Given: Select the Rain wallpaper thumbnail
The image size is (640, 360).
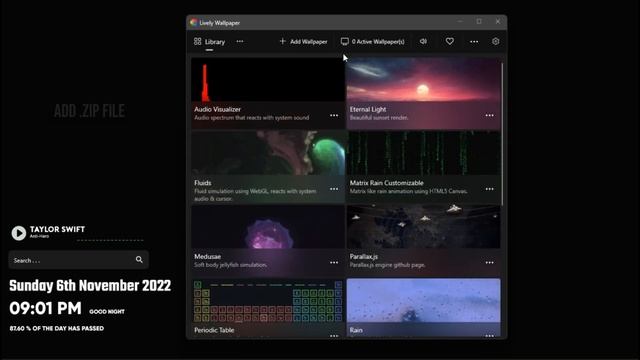Looking at the screenshot, I should pos(423,301).
